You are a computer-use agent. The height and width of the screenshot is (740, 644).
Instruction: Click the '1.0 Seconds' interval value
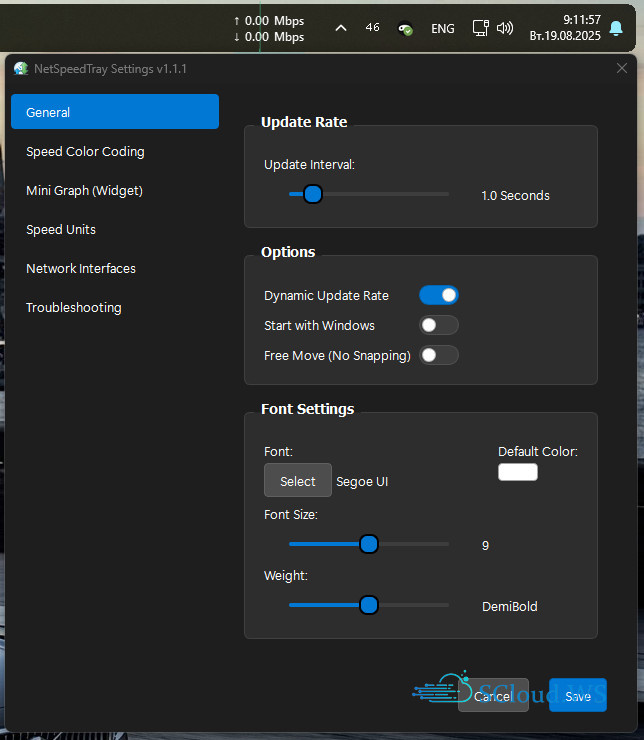coord(515,195)
